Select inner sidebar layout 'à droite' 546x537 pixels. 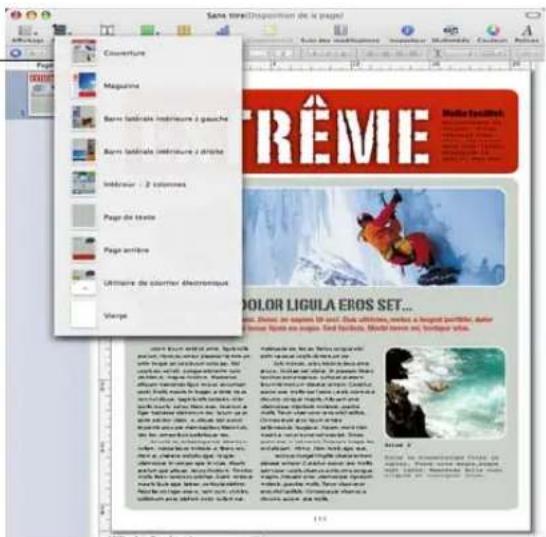pyautogui.click(x=148, y=151)
